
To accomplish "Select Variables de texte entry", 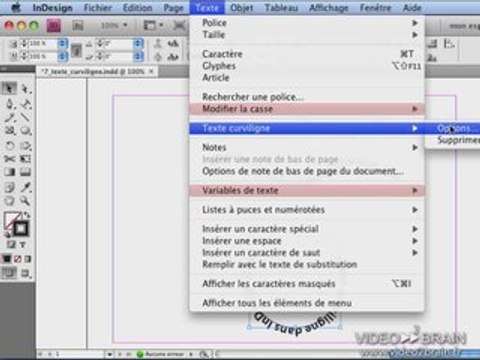I will click(307, 191).
